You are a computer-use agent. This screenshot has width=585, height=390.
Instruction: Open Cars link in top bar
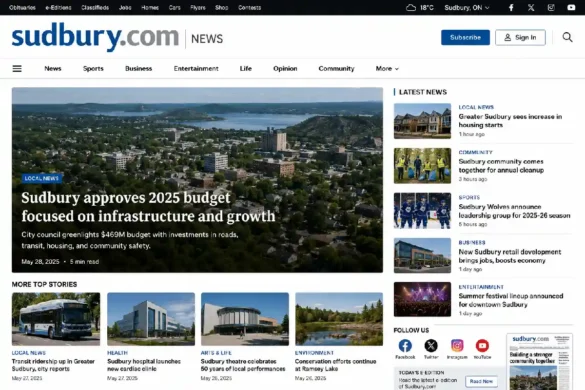(x=175, y=7)
